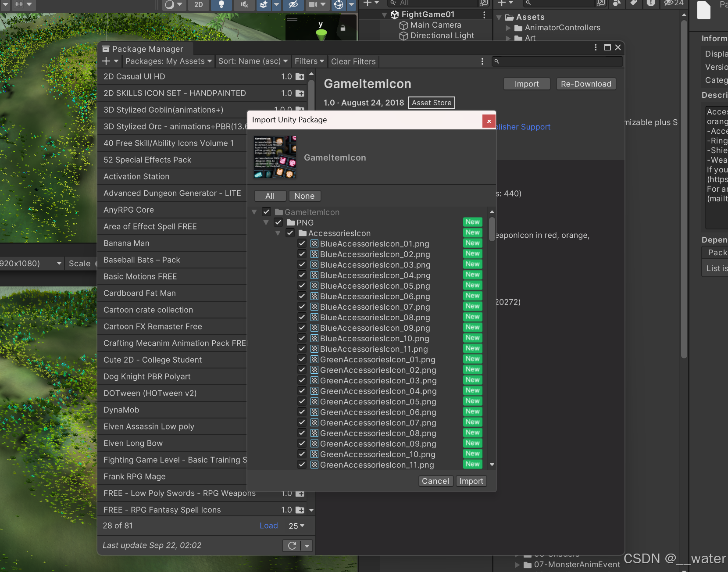728x572 pixels.
Task: Maximize the Package Manager window
Action: click(x=607, y=47)
